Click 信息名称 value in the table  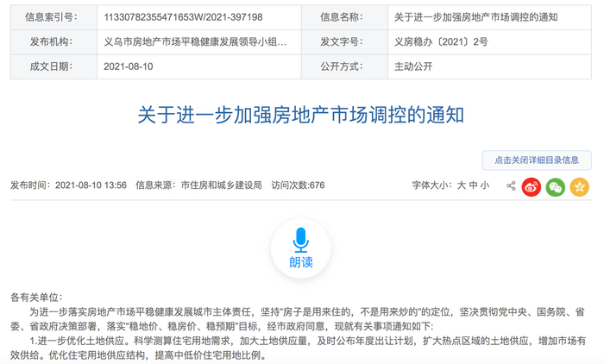click(475, 17)
